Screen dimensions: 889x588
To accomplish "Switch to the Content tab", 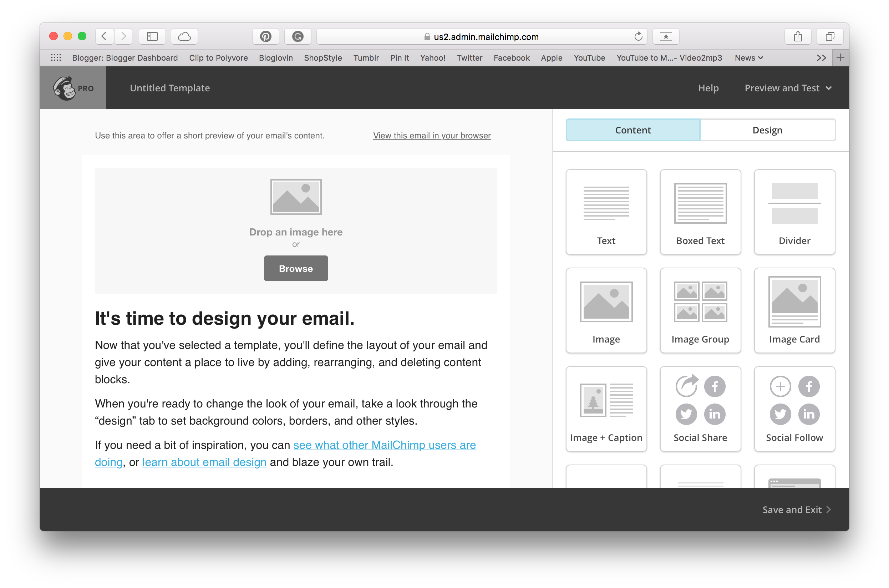I will [x=633, y=130].
